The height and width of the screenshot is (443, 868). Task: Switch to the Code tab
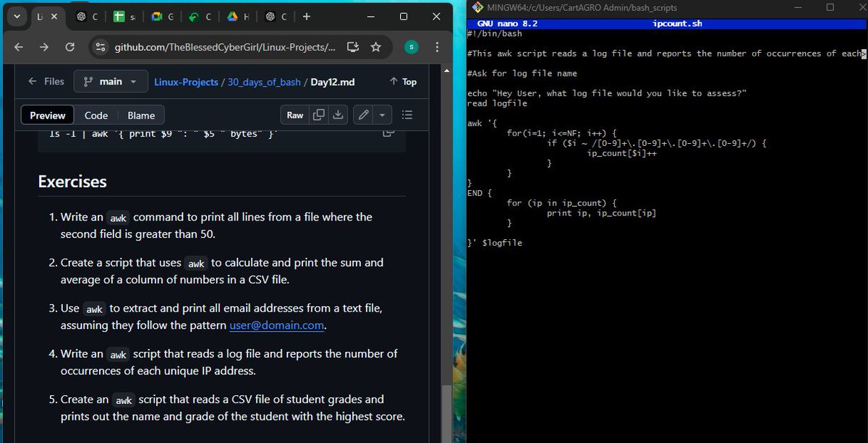95,114
